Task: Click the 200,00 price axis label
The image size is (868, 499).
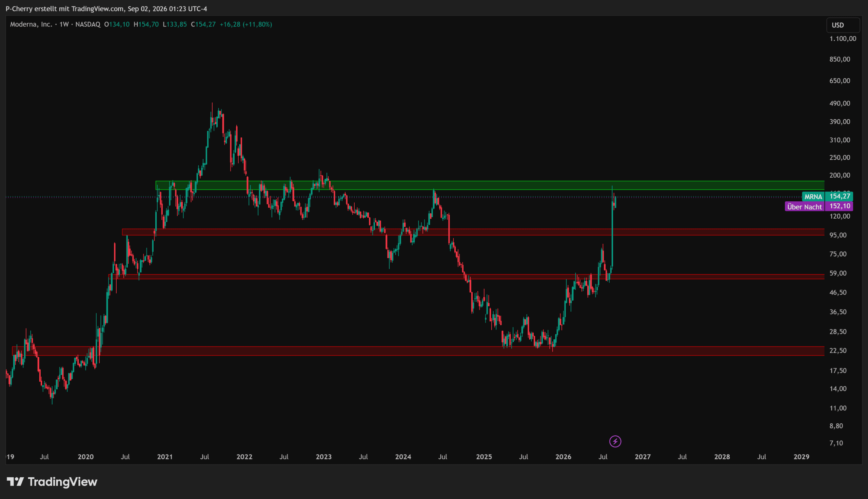Action: pyautogui.click(x=840, y=176)
